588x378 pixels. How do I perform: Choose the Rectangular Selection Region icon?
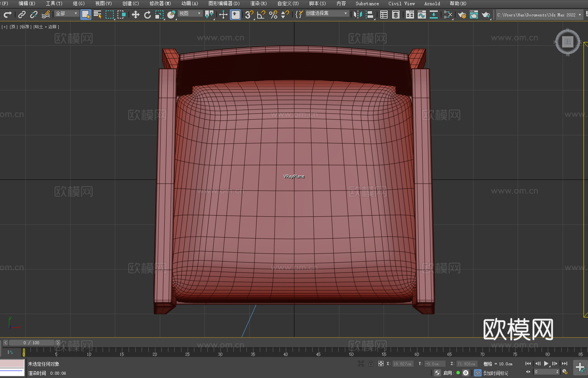pyautogui.click(x=110, y=14)
